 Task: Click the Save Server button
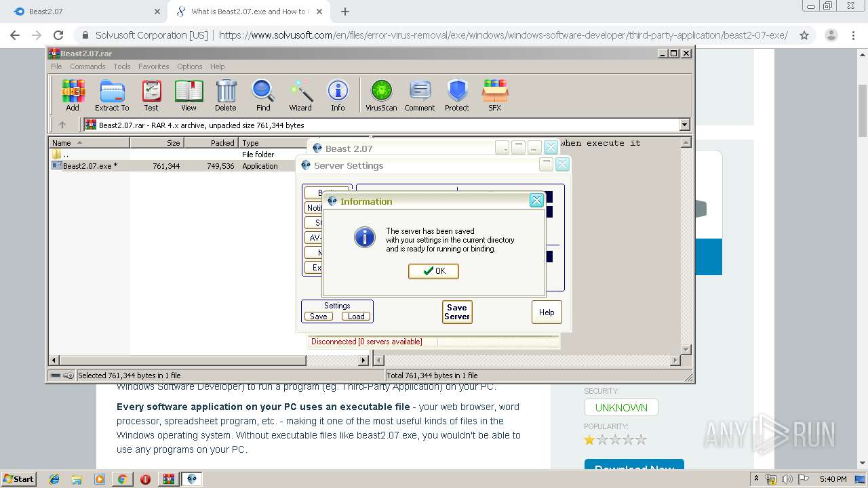tap(457, 312)
